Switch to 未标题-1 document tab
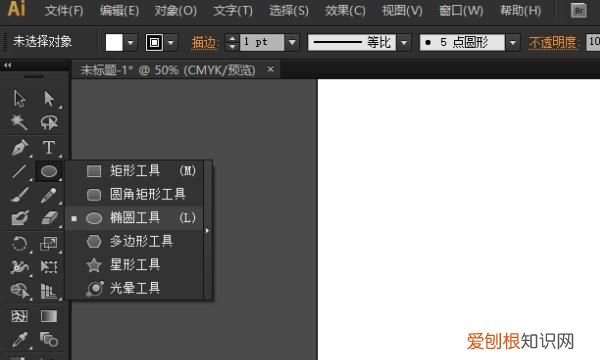The height and width of the screenshot is (360, 600). pos(168,70)
